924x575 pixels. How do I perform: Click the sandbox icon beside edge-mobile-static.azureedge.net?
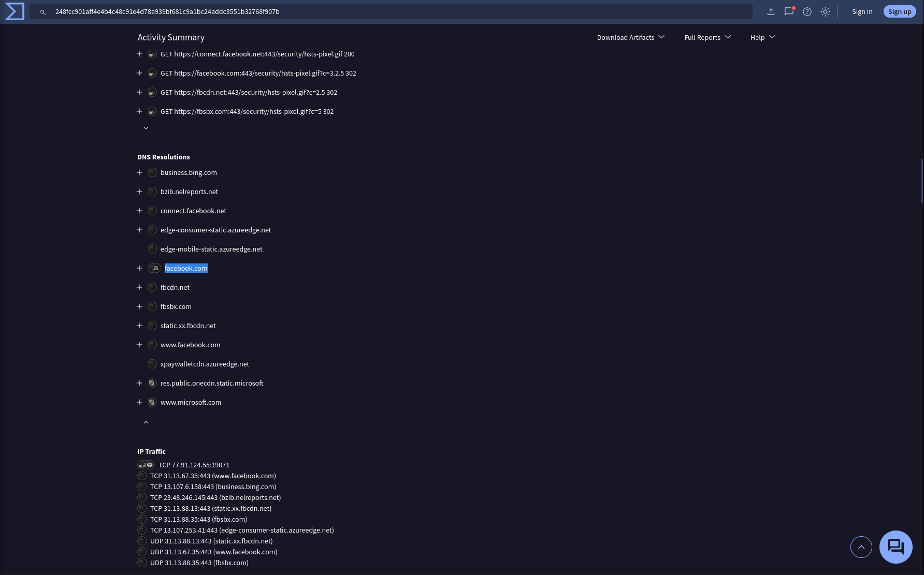[x=152, y=249]
